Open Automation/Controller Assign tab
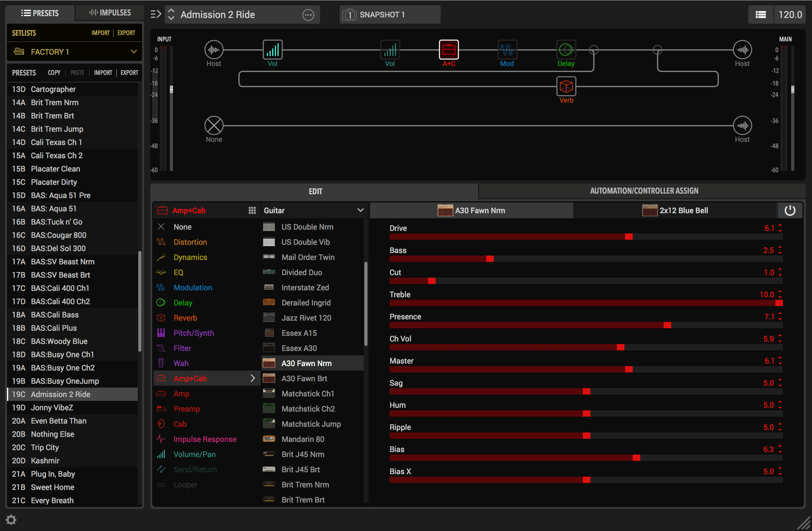Screen dimensions: 812x531 [644, 191]
